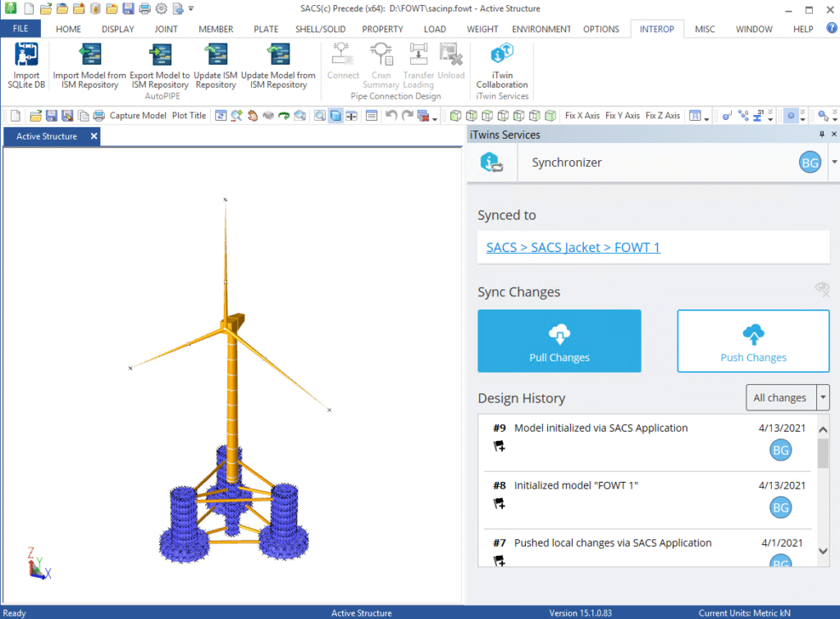The width and height of the screenshot is (840, 619).
Task: Click the settings gear in the title bar toolbar
Action: point(162,9)
